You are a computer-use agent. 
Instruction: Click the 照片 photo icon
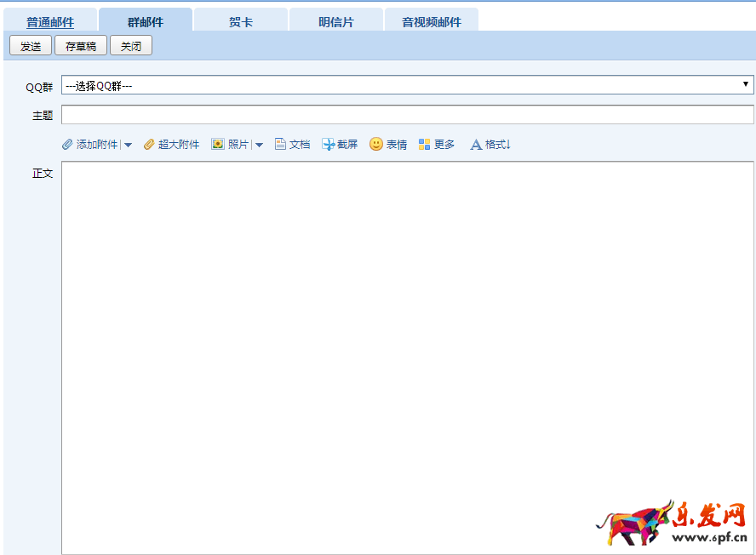[x=218, y=145]
